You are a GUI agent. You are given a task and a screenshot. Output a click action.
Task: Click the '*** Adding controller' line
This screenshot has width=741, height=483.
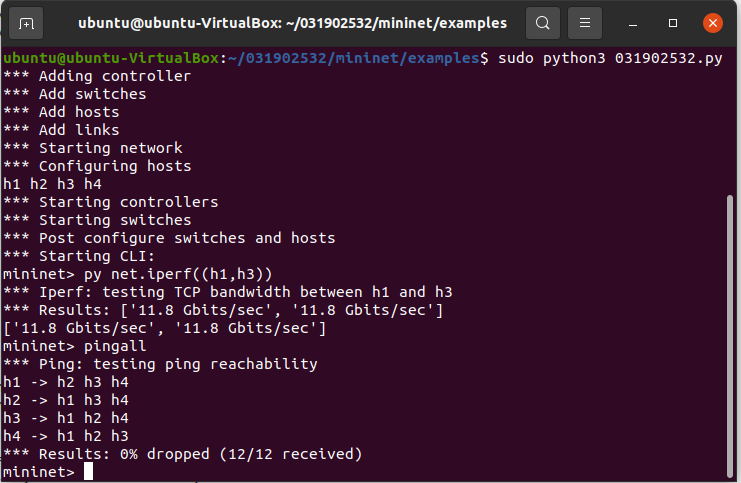pos(97,76)
